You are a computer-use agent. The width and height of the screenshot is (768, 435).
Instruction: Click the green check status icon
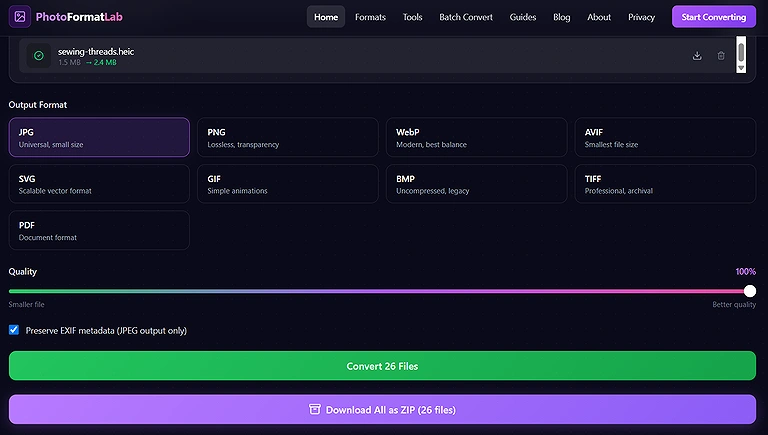click(x=39, y=56)
